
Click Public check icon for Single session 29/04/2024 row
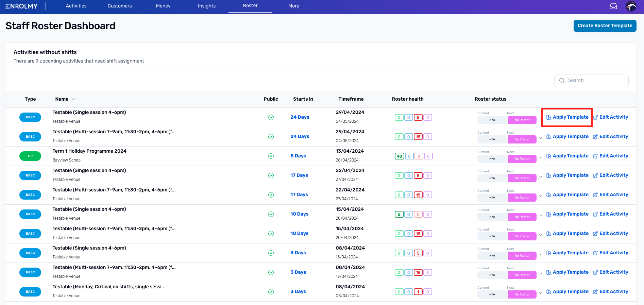(x=271, y=117)
